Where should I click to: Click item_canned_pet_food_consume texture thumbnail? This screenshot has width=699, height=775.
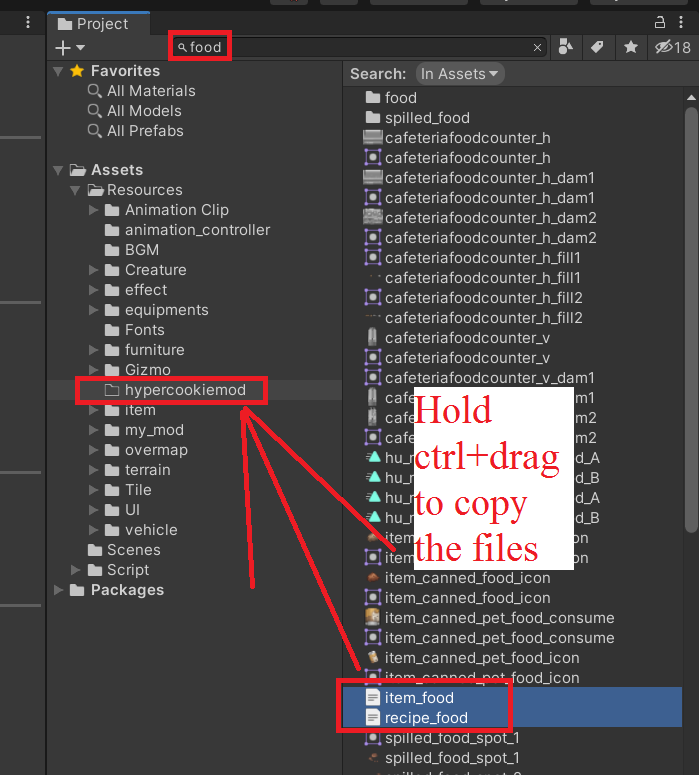[372, 618]
